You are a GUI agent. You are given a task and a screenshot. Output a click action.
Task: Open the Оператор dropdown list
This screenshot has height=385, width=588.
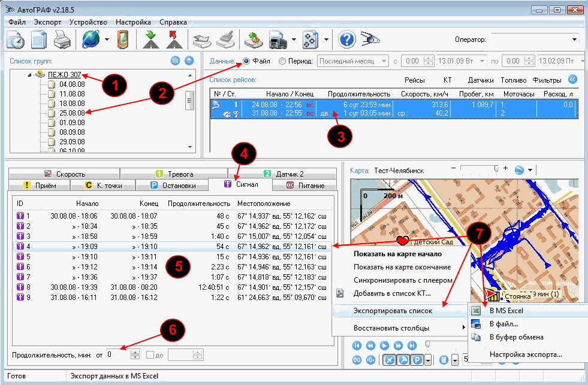575,40
